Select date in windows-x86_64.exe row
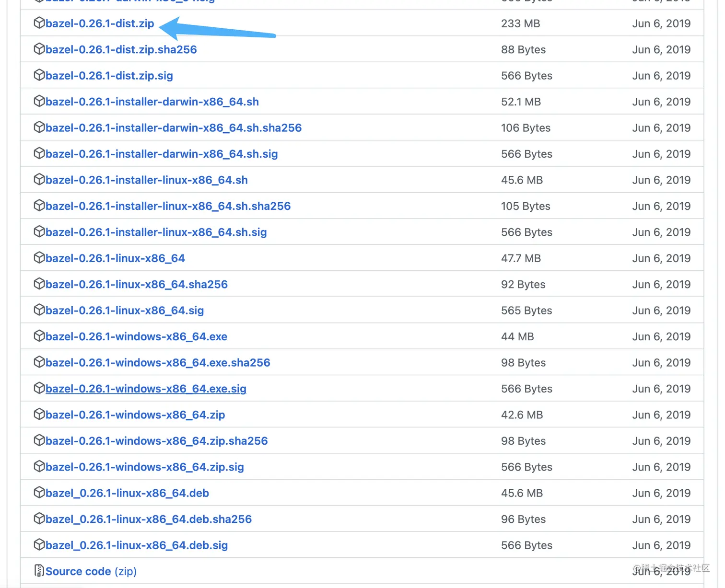This screenshot has height=588, width=725. pyautogui.click(x=662, y=337)
